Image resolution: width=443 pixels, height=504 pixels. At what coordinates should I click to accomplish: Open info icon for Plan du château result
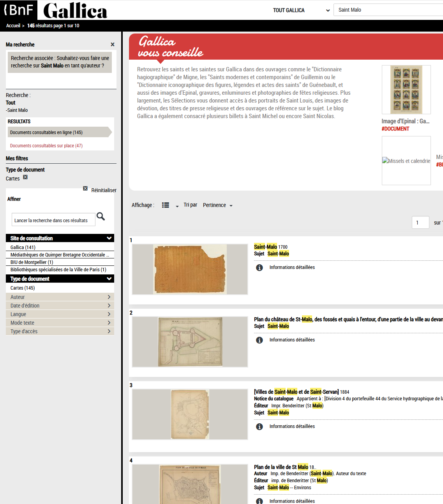[x=259, y=340]
